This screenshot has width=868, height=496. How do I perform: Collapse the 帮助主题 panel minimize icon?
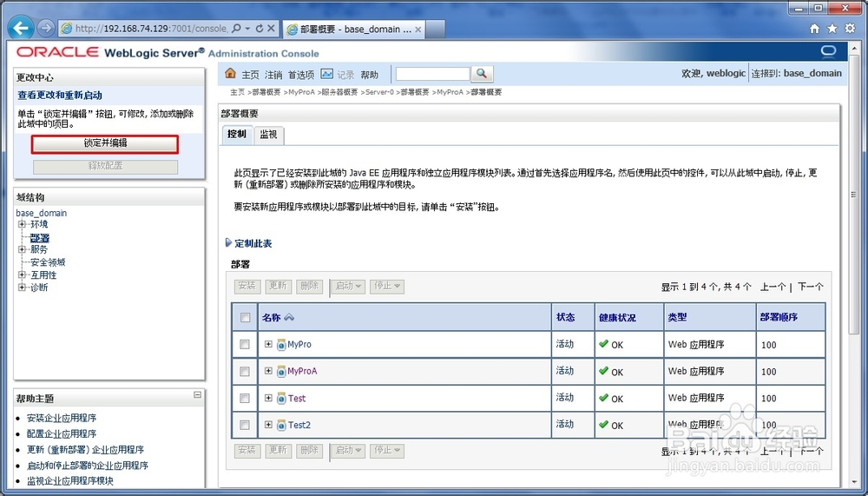coord(198,394)
